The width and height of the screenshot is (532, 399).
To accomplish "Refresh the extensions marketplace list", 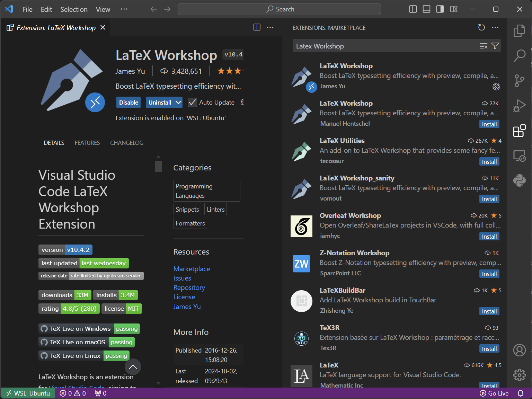I will coord(481,27).
